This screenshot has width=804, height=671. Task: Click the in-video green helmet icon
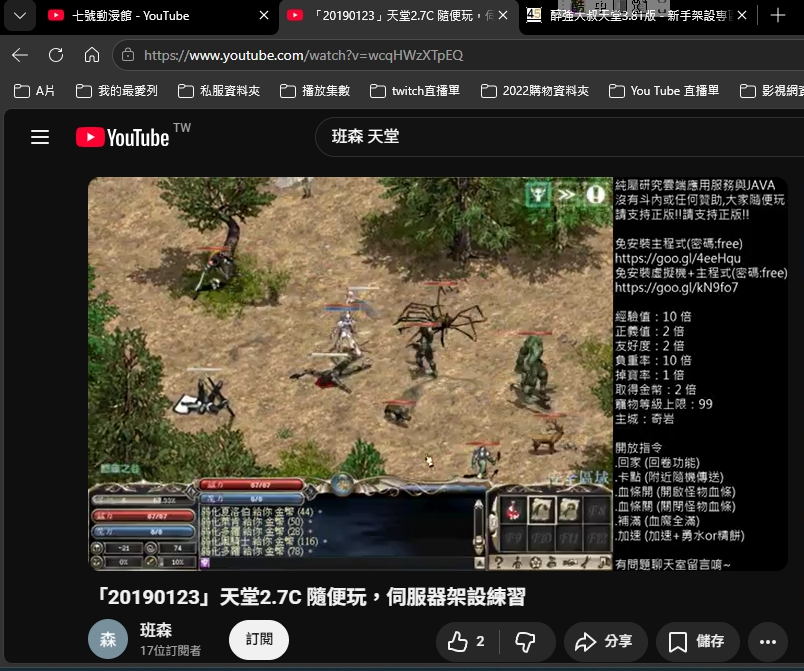tap(538, 195)
